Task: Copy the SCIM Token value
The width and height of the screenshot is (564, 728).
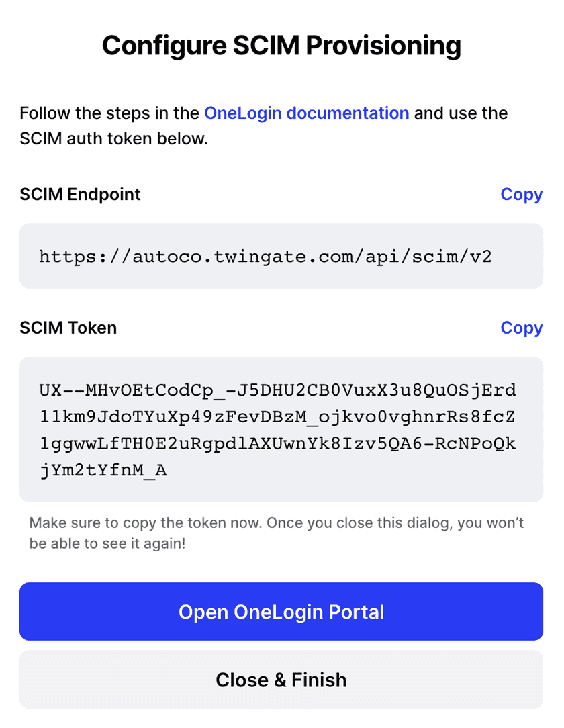Action: (521, 328)
